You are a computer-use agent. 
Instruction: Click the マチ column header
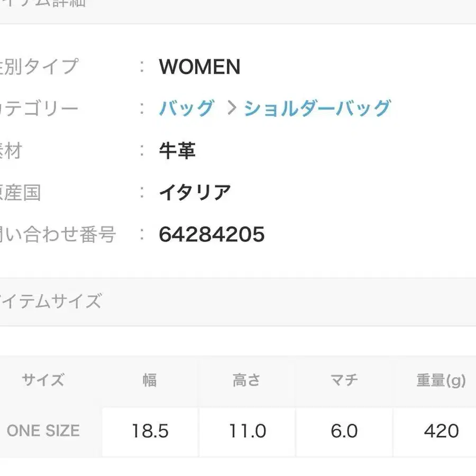pyautogui.click(x=344, y=380)
